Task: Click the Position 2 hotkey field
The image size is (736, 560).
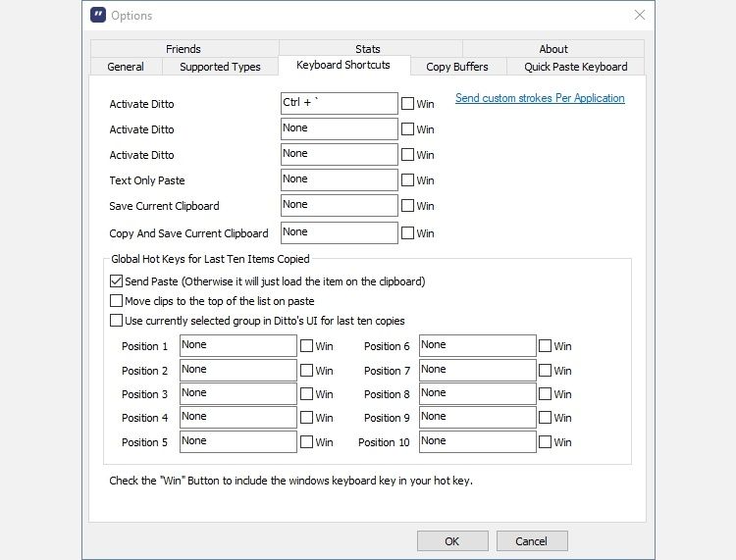Action: click(238, 370)
